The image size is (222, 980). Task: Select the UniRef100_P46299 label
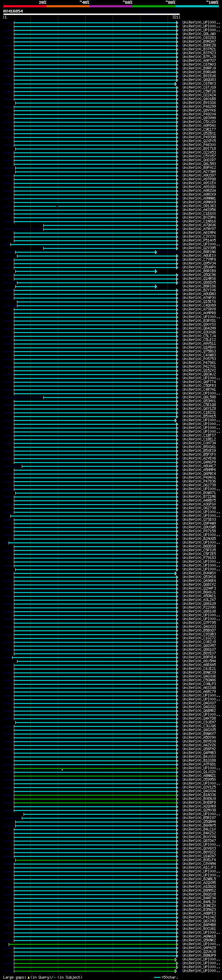point(199,106)
